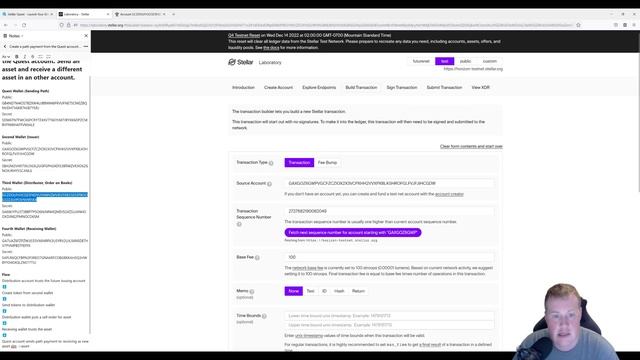Choose Fee Bump as the transaction type
The height and width of the screenshot is (360, 640).
[327, 162]
